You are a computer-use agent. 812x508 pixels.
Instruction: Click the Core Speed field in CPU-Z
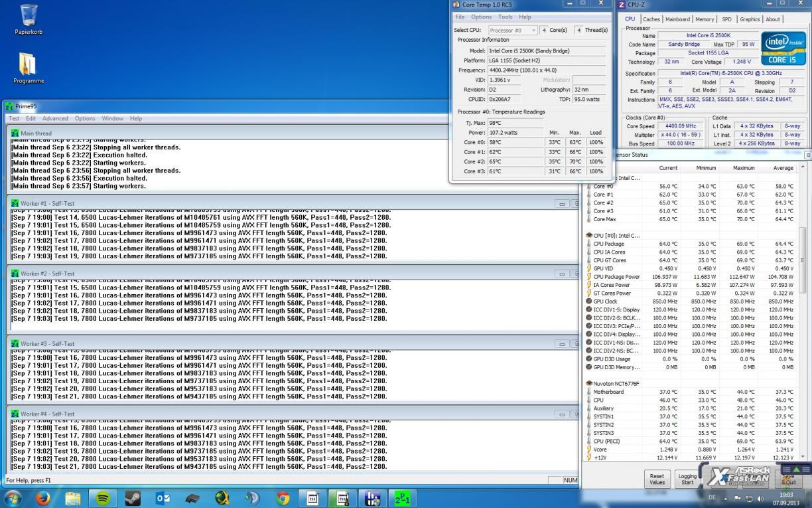680,126
